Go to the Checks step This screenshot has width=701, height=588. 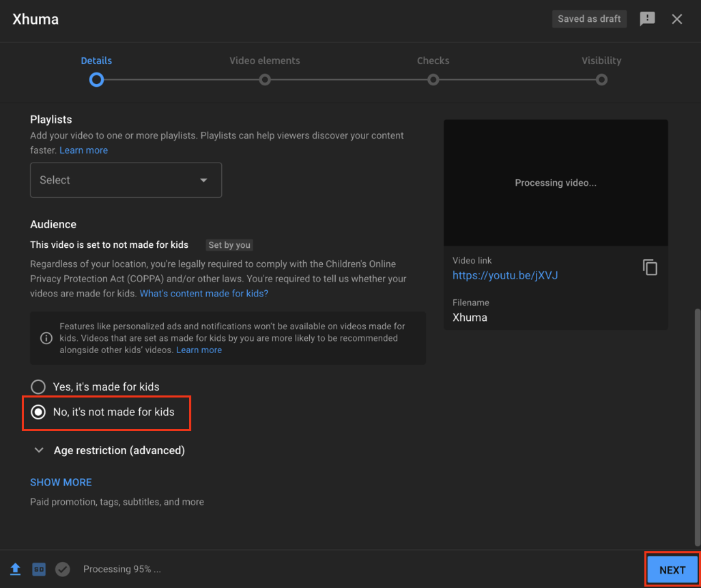point(433,61)
